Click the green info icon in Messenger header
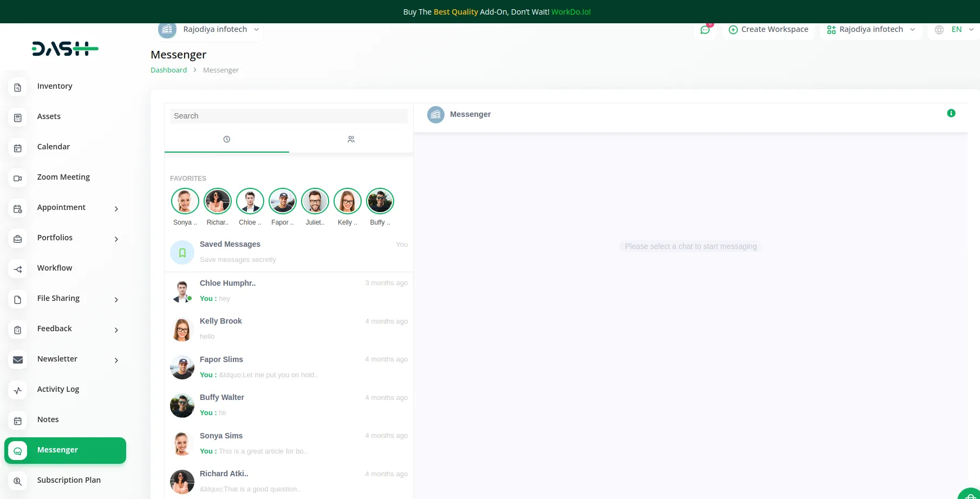This screenshot has width=980, height=499. click(951, 113)
